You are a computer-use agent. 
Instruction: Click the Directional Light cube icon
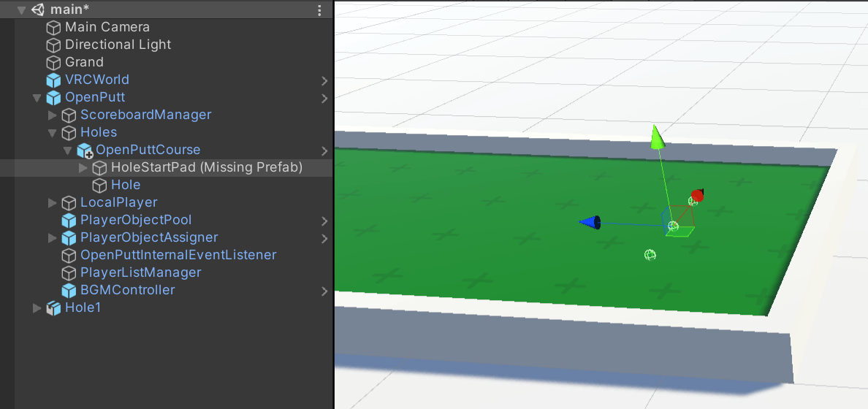(x=53, y=45)
